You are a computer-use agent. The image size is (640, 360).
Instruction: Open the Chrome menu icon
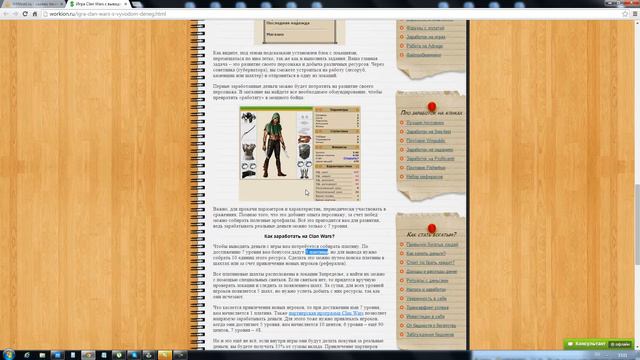pos(635,14)
